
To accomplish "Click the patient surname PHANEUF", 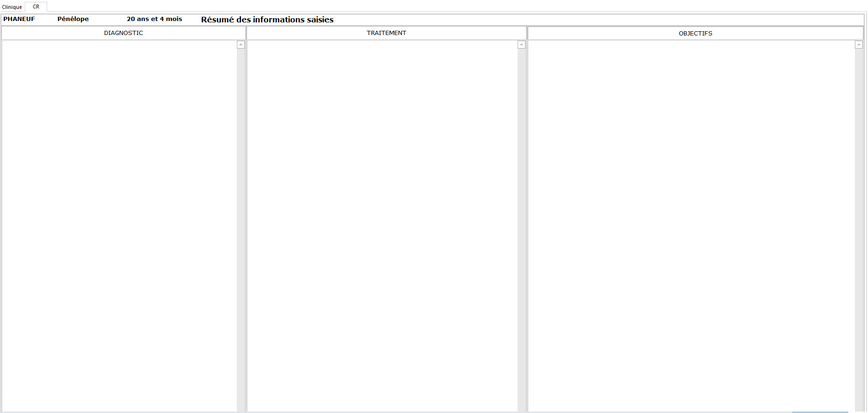I will (19, 19).
